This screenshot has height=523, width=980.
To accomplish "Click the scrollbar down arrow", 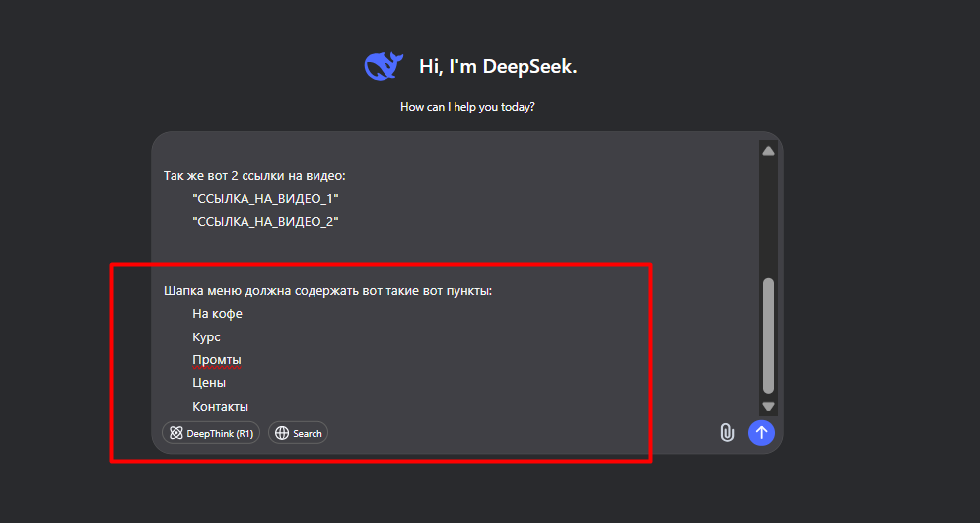I will (768, 407).
